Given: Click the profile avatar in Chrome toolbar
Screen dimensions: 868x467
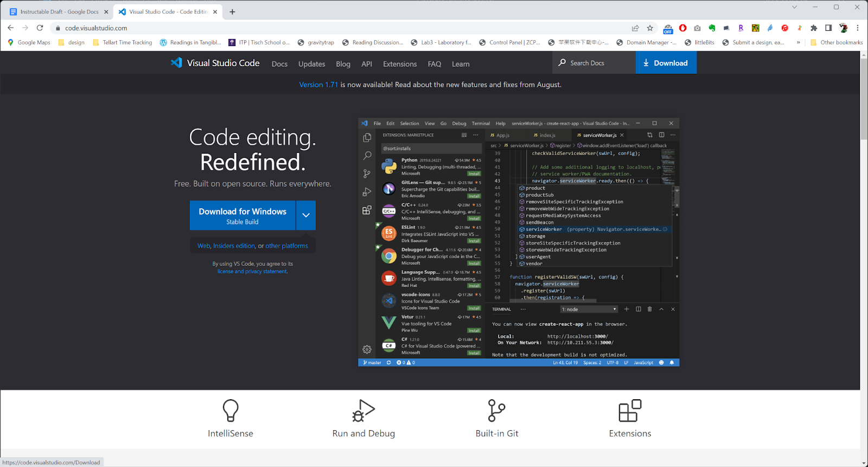Looking at the screenshot, I should coord(844,28).
